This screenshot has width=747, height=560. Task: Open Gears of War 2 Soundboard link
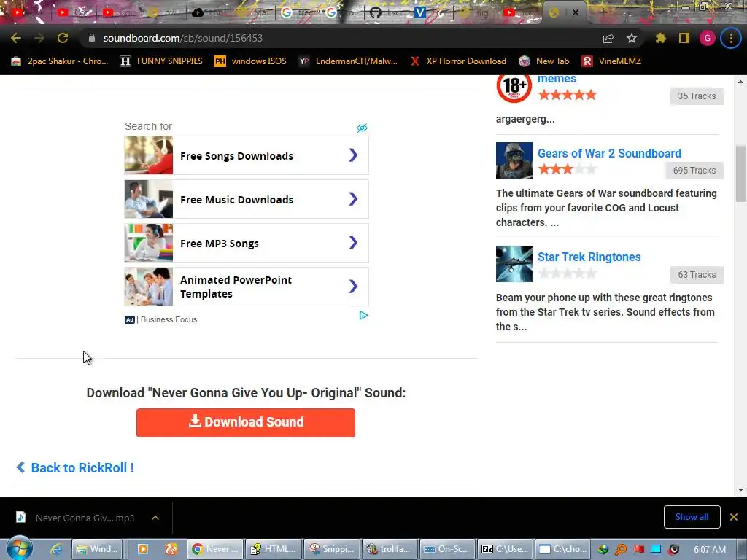click(x=609, y=153)
